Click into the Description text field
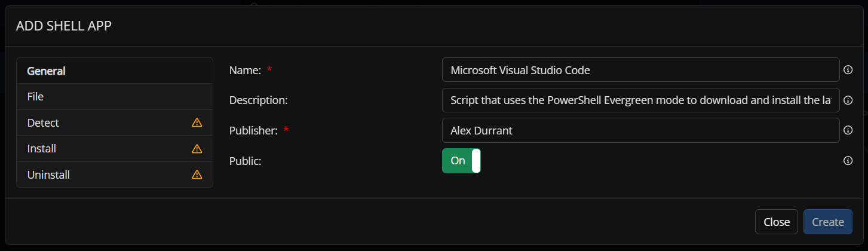This screenshot has width=868, height=251. [640, 100]
